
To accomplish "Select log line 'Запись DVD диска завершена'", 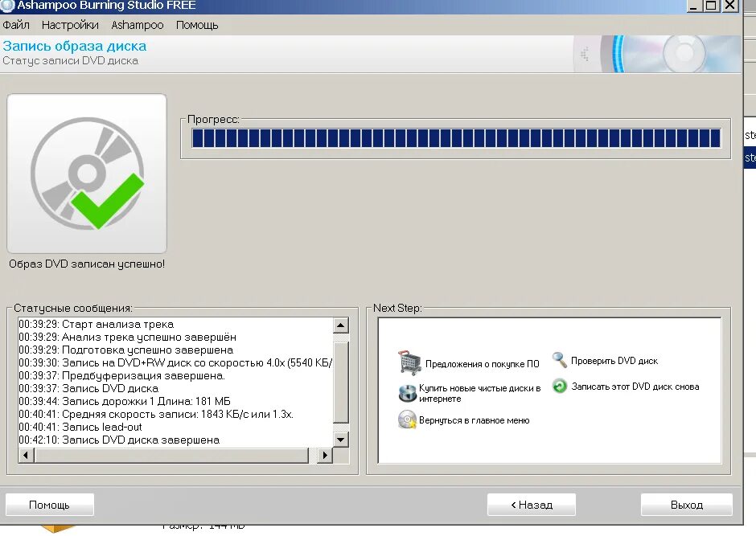I will coord(119,440).
